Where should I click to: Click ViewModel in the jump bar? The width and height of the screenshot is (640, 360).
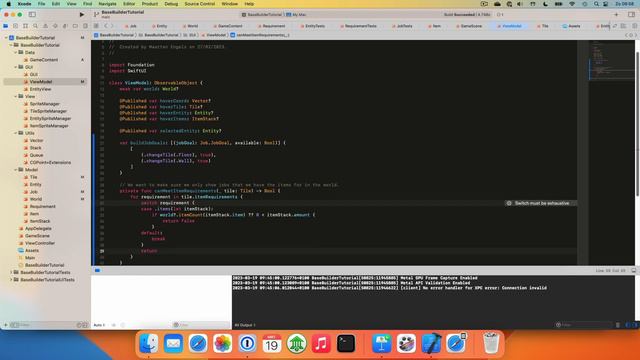tap(213, 35)
